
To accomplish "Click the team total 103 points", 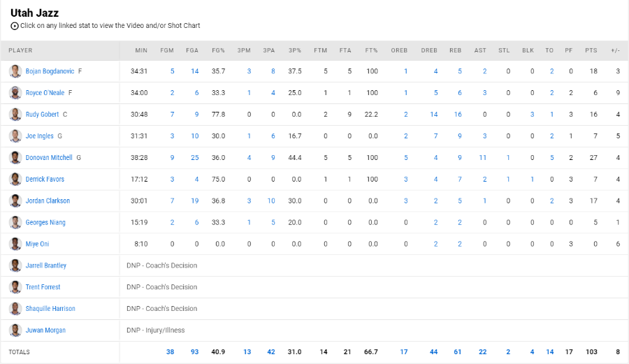I will 591,352.
